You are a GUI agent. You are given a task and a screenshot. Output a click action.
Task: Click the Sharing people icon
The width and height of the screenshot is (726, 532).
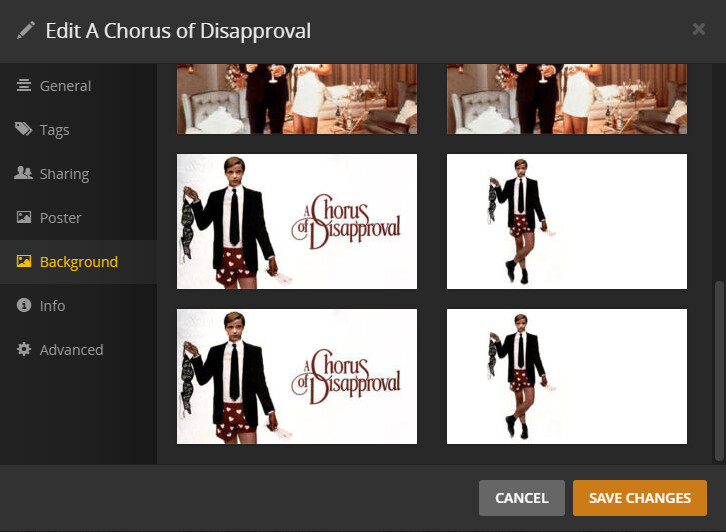click(x=24, y=173)
